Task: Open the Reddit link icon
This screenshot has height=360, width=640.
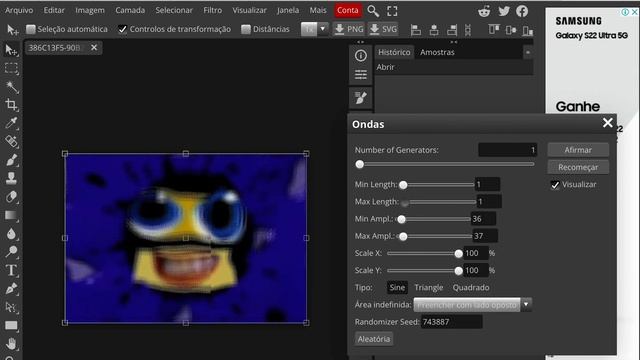Action: pos(484,11)
